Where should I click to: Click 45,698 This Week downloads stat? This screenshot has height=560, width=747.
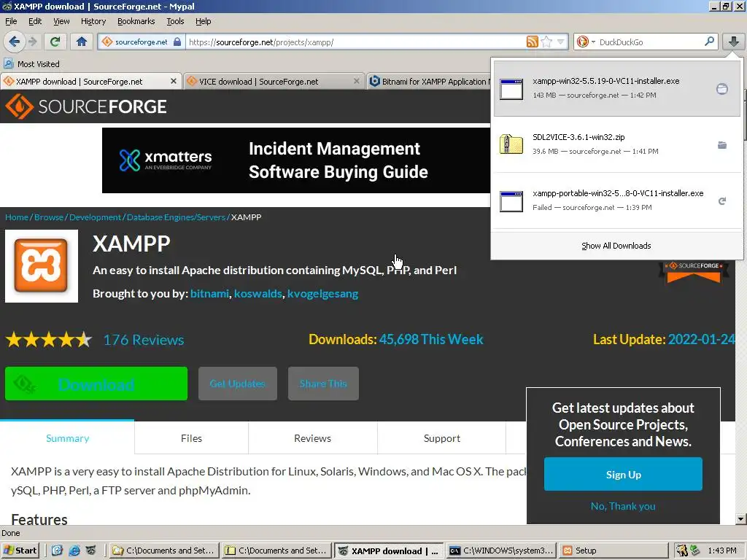431,340
